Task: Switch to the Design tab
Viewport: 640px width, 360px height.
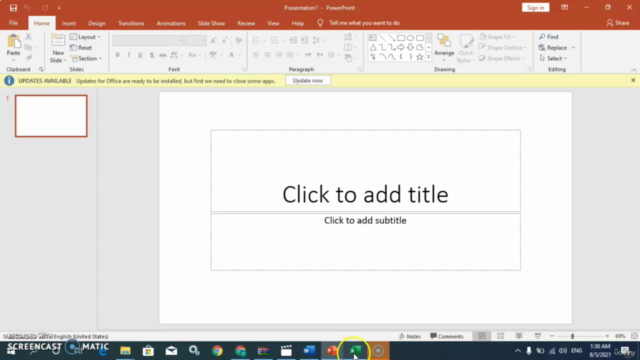Action: [97, 23]
